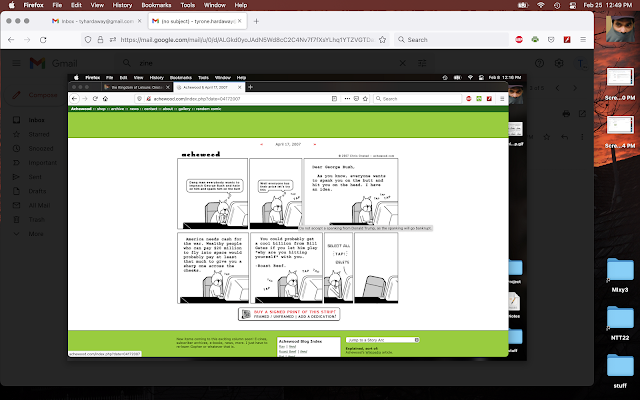Open the email in a new window icon

tap(582, 114)
